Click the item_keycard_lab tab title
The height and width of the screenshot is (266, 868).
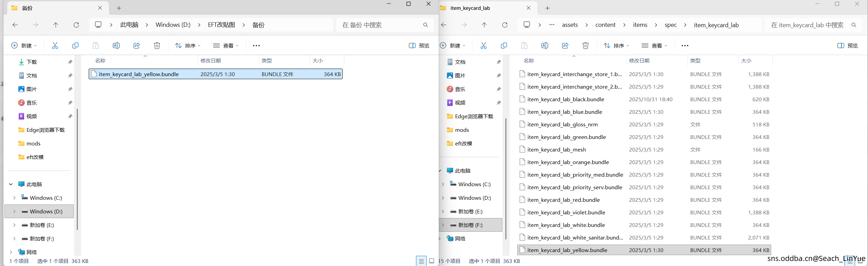click(470, 8)
